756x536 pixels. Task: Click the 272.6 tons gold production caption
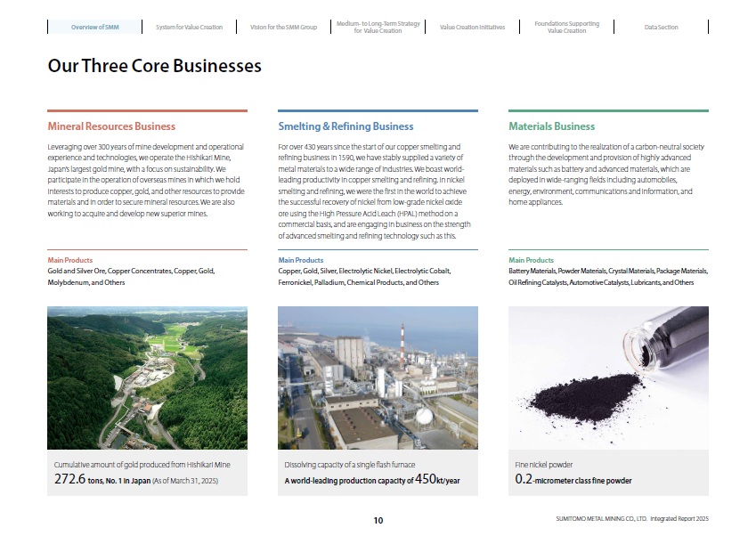[136, 480]
